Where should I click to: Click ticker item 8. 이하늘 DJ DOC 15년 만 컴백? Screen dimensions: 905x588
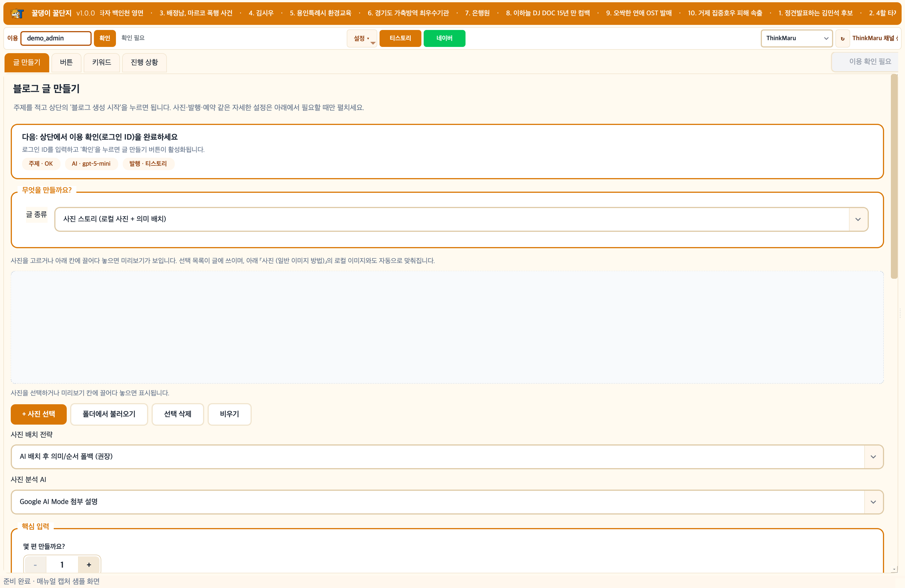[x=548, y=13]
